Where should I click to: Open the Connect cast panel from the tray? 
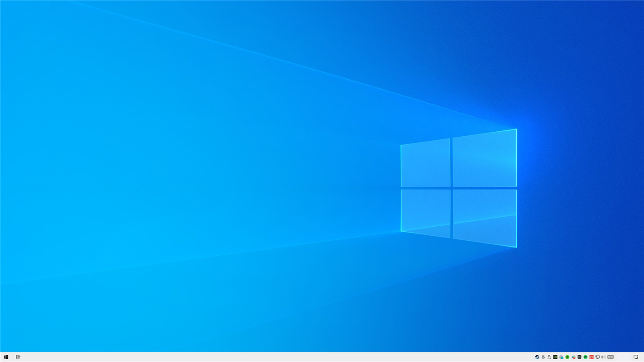click(x=598, y=357)
